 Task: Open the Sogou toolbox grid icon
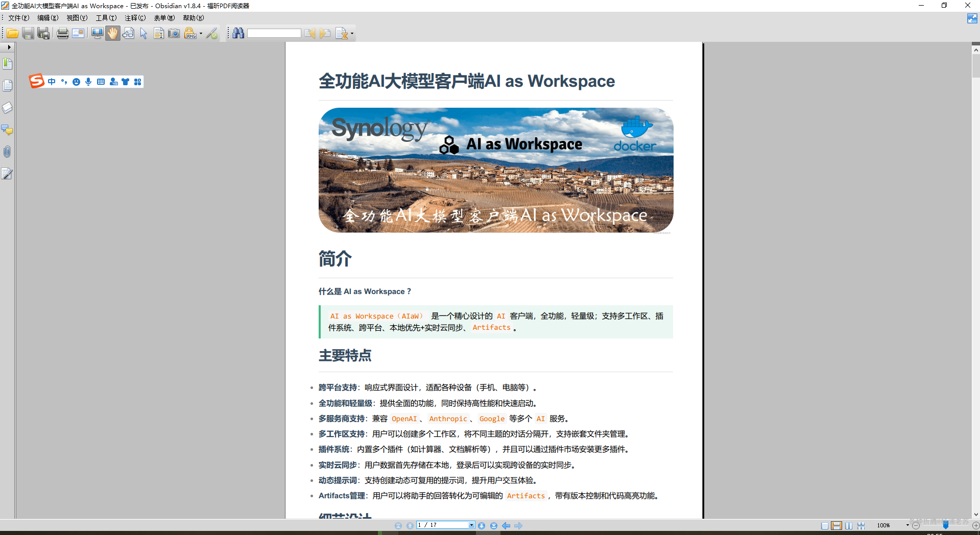click(137, 82)
